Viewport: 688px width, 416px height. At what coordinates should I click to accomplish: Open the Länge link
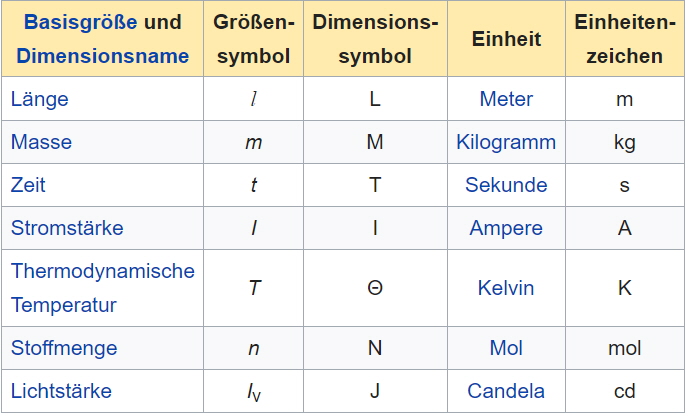[x=39, y=99]
